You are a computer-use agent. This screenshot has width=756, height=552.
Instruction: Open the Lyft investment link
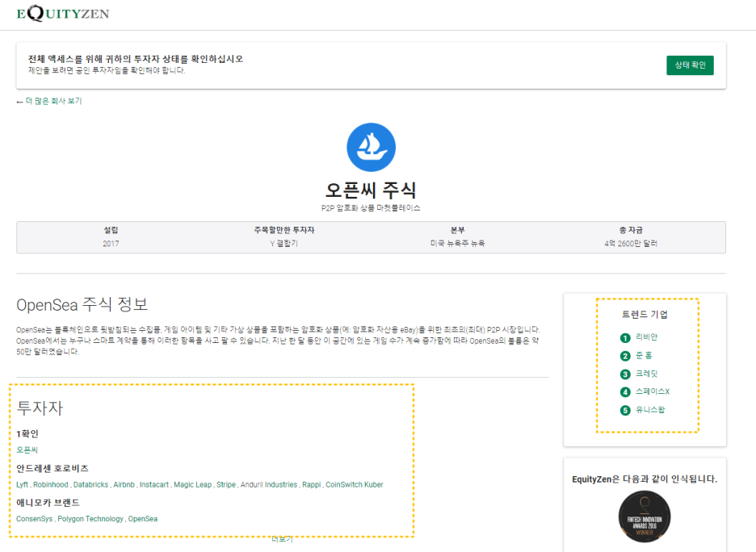click(x=22, y=484)
